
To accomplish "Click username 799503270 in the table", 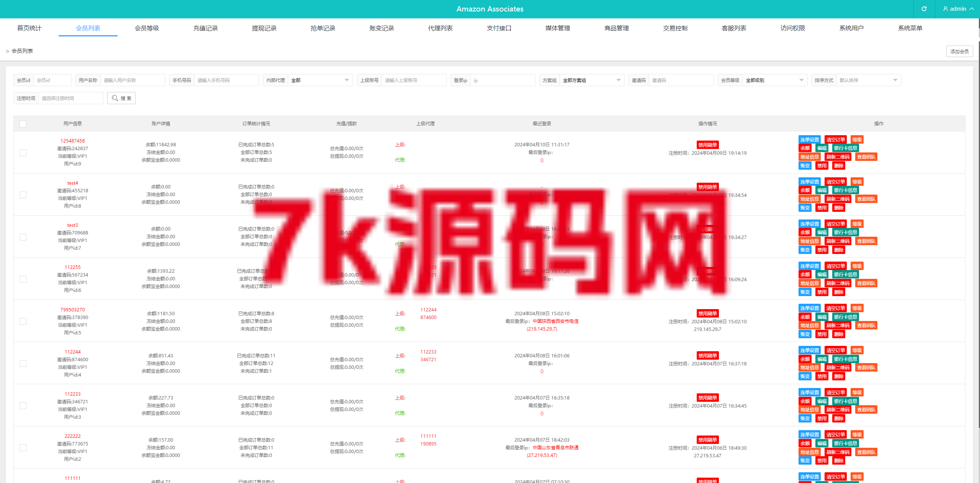I will [72, 309].
